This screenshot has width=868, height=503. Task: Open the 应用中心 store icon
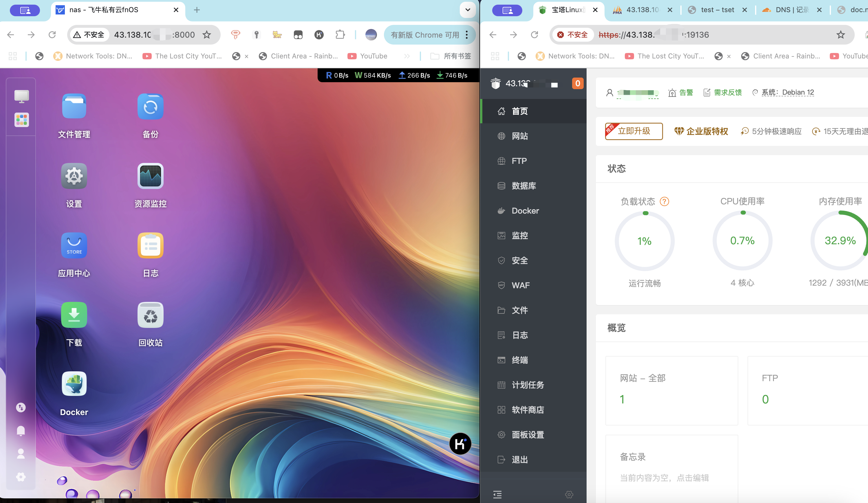tap(74, 245)
